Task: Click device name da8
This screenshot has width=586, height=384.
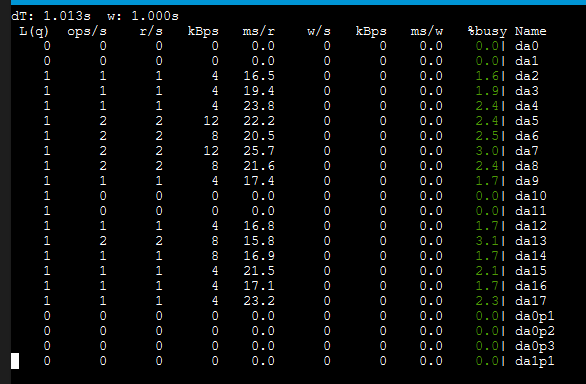Action: (527, 166)
